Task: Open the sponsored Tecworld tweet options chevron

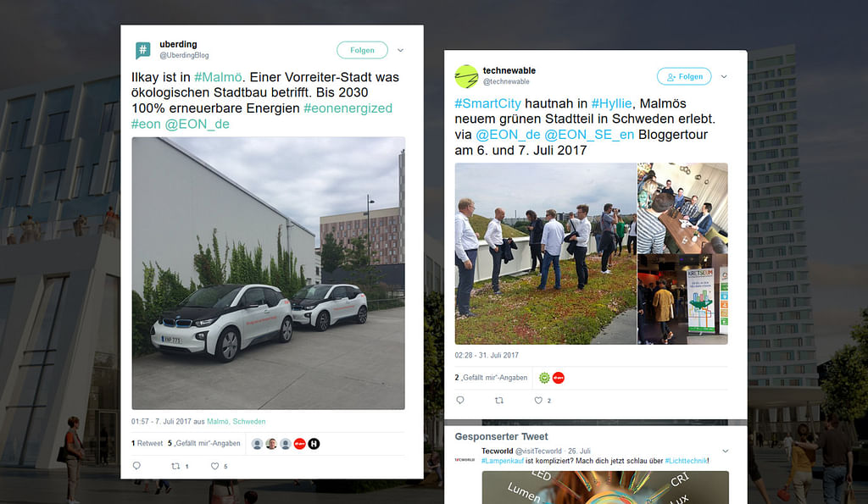Action: click(726, 451)
